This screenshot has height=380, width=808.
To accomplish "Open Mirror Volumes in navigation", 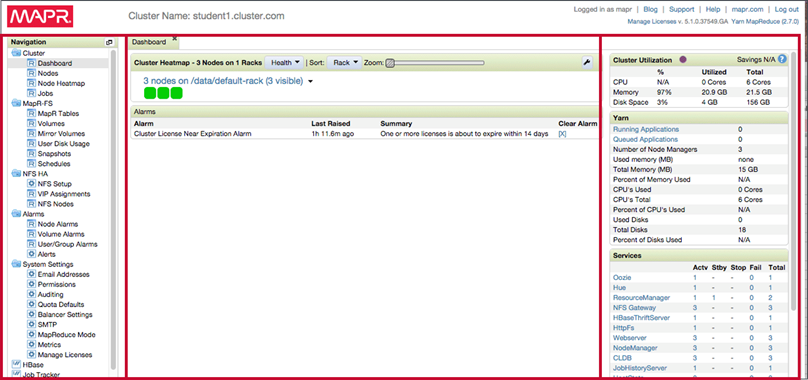I will [61, 134].
